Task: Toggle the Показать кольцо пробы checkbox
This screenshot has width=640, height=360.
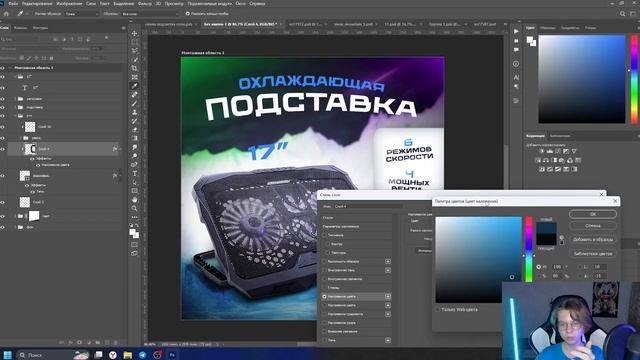Action: [188, 13]
